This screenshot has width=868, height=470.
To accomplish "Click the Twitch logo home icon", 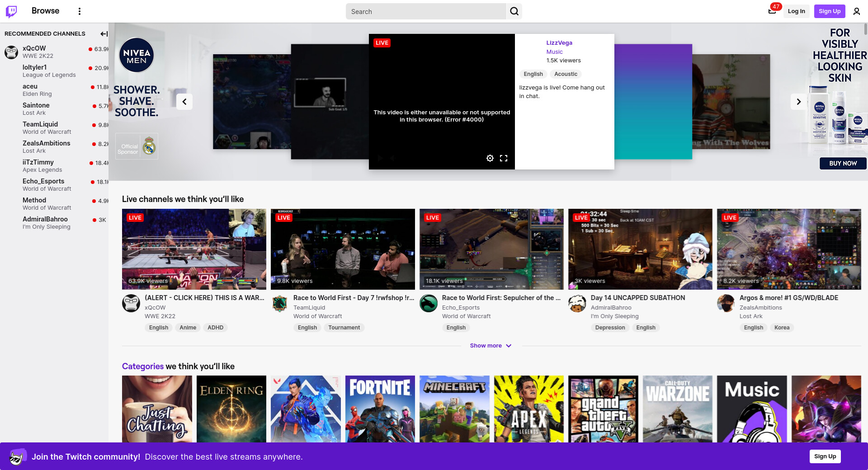I will tap(11, 11).
